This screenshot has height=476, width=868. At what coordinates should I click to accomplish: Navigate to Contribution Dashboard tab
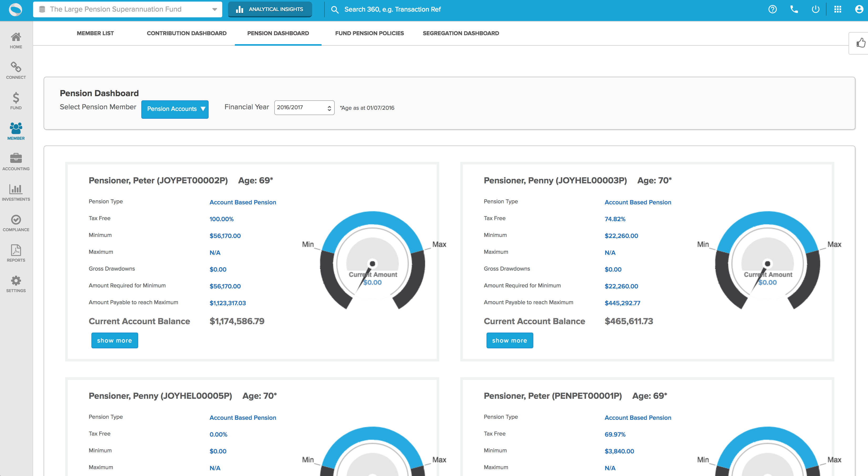click(186, 33)
